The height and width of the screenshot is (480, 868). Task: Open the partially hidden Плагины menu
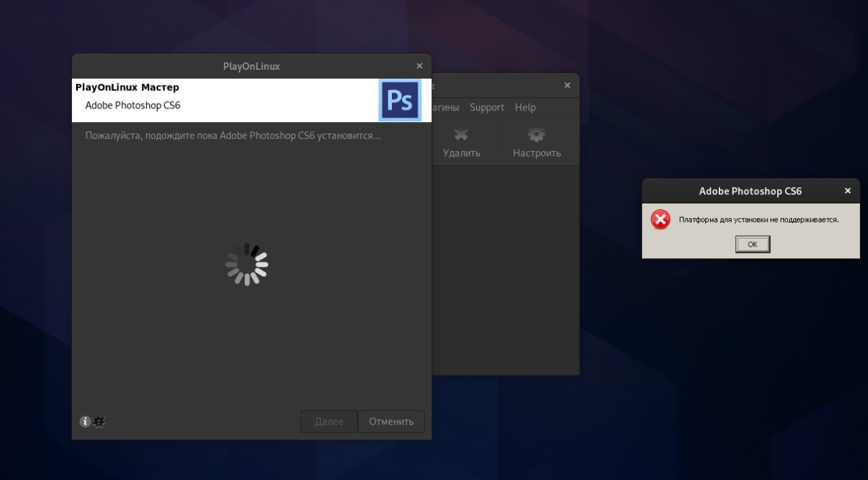click(445, 107)
